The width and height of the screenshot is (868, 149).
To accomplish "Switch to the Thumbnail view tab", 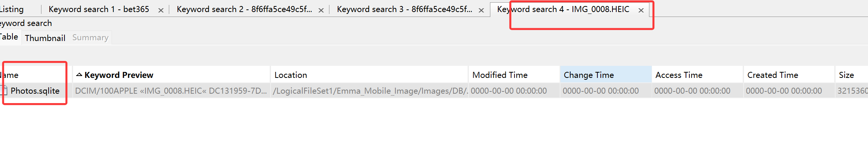I will [45, 38].
